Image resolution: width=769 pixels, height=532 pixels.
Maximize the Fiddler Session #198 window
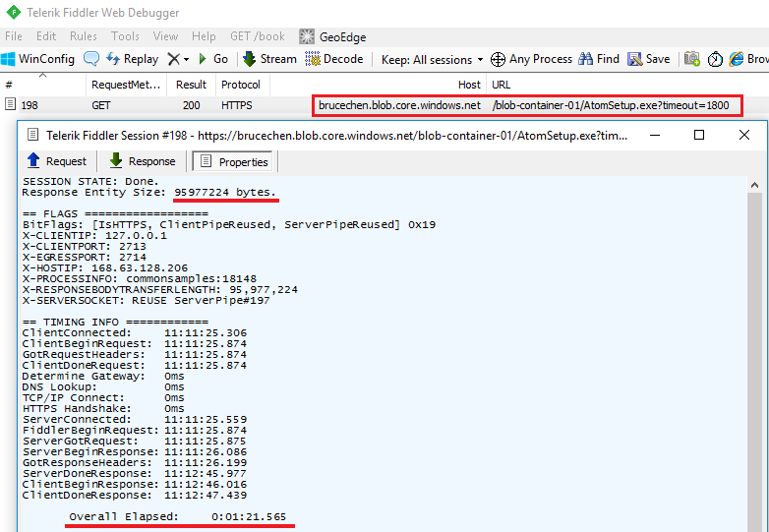coord(699,135)
